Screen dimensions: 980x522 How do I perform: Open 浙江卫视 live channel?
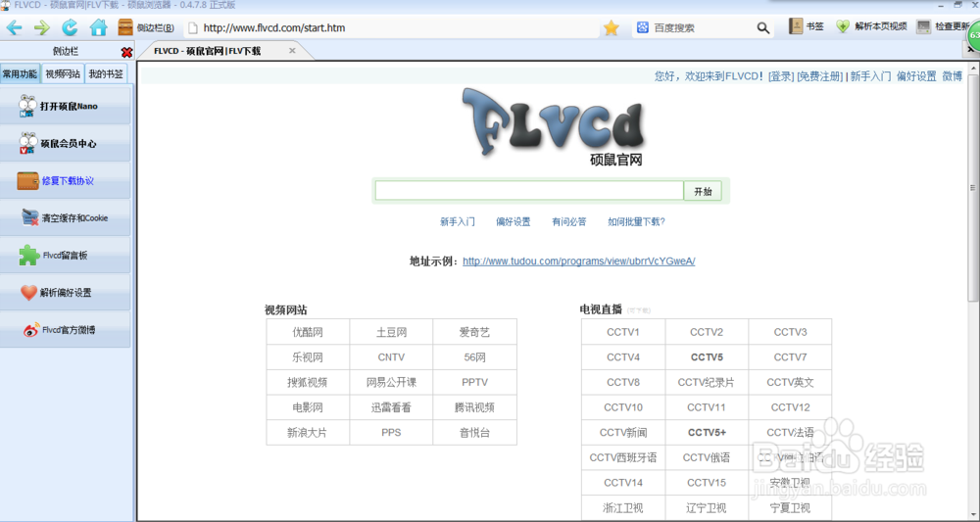(623, 507)
